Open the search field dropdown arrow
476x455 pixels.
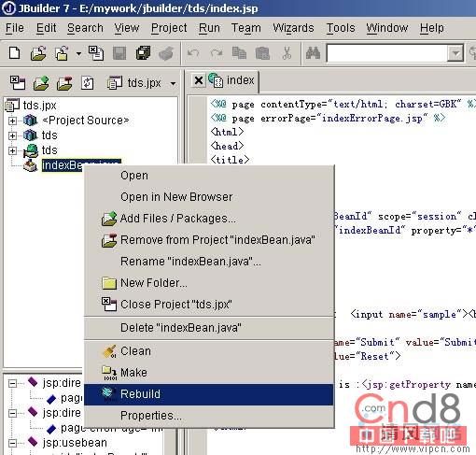pos(455,53)
